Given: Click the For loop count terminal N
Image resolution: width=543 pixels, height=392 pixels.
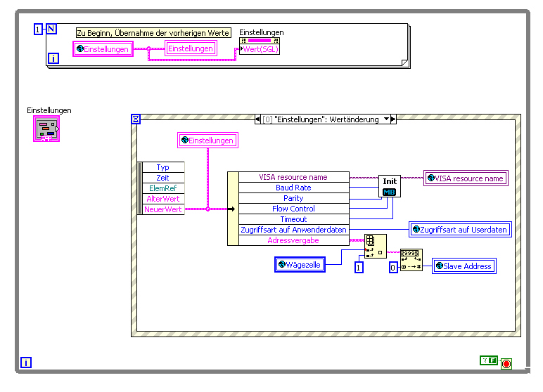Looking at the screenshot, I should [x=51, y=29].
